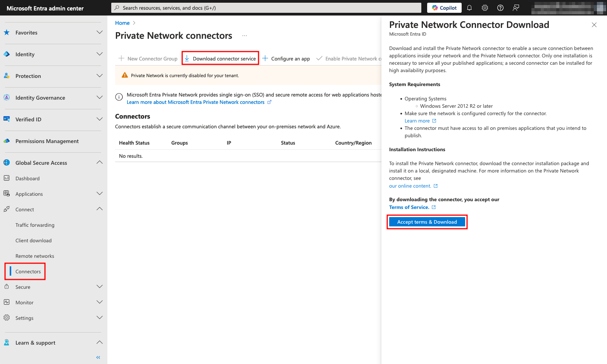The image size is (607, 364).
Task: Select Client download under Connect
Action: tap(33, 240)
